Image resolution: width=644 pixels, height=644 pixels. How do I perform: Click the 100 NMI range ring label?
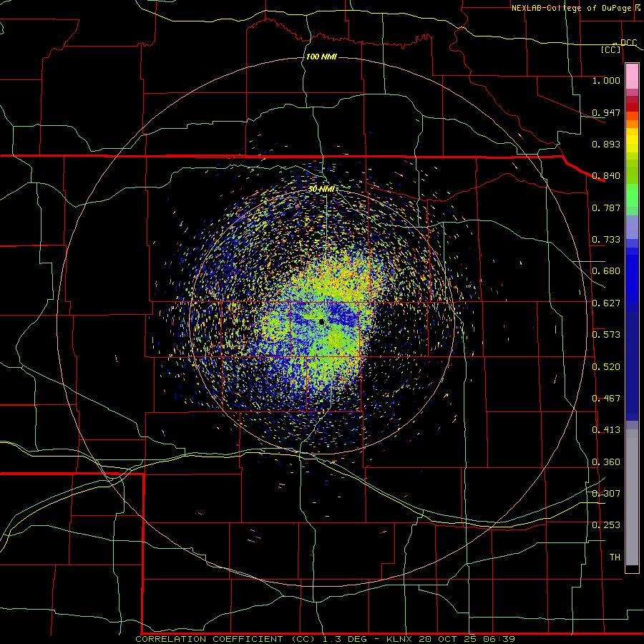click(321, 57)
